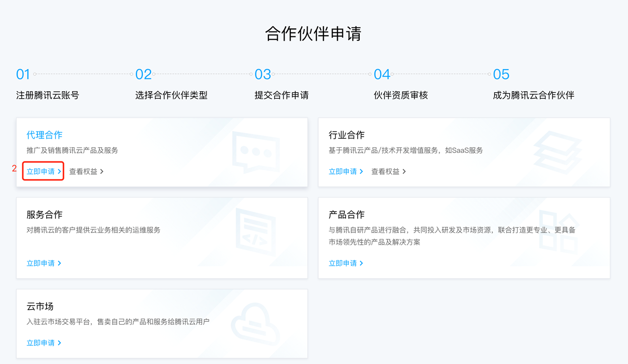Click step number 05
628x364 pixels.
501,75
